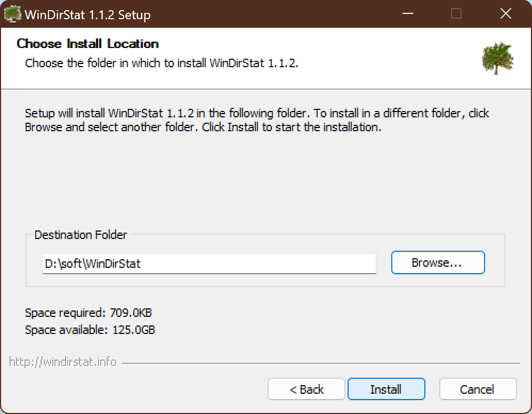Click the large tree logo in header
The height and width of the screenshot is (414, 532).
[497, 58]
